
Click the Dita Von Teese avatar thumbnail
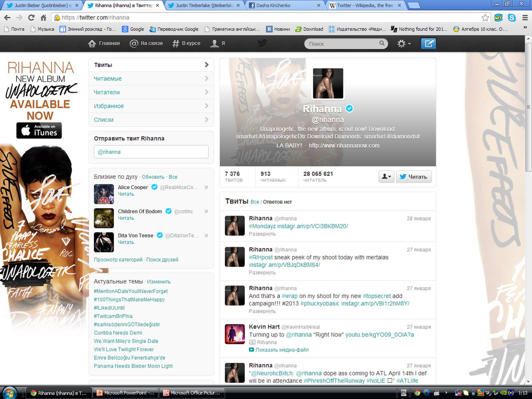[x=104, y=242]
